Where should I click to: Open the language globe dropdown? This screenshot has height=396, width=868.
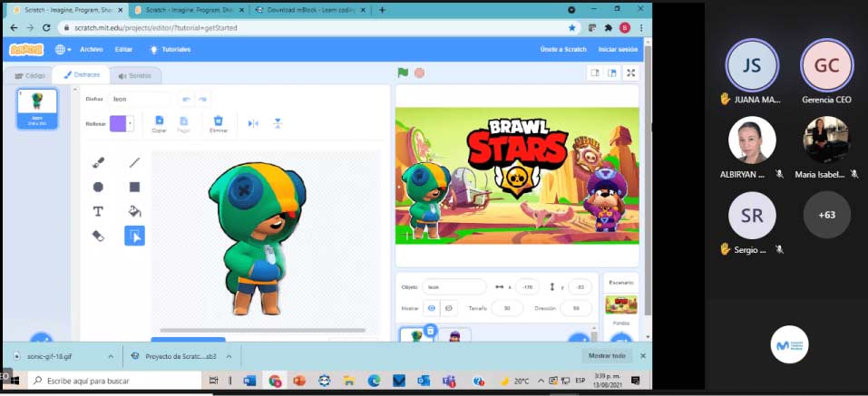63,50
